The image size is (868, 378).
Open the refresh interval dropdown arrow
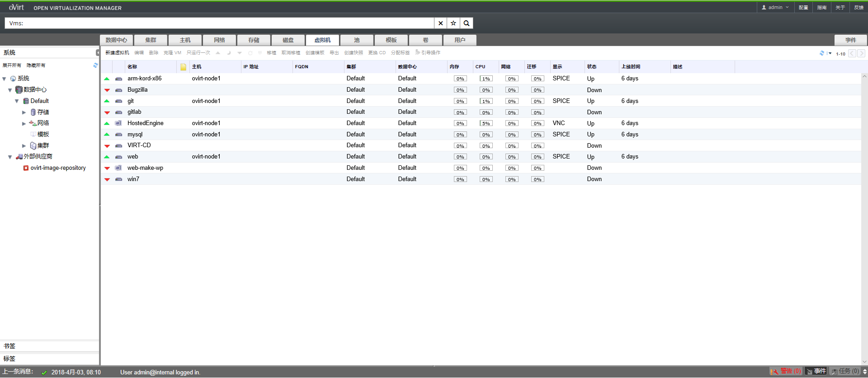pos(830,53)
